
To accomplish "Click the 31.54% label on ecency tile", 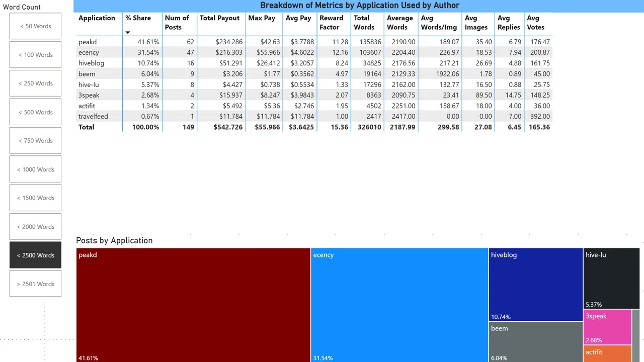I will [x=323, y=358].
